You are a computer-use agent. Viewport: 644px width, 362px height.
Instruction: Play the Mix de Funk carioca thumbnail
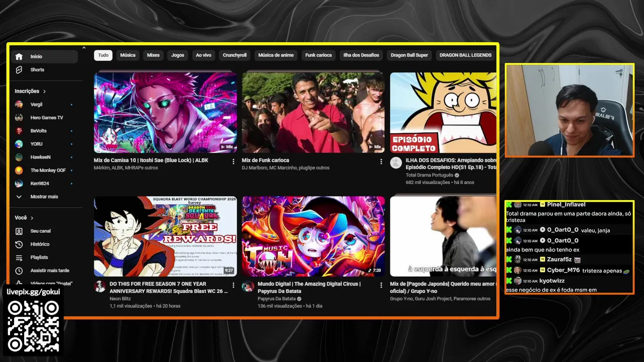[313, 113]
